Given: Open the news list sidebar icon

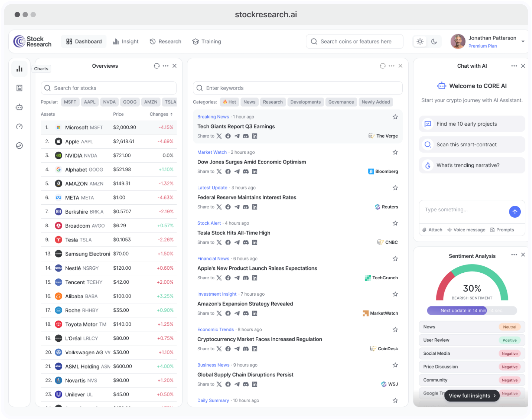Looking at the screenshot, I should (19, 88).
